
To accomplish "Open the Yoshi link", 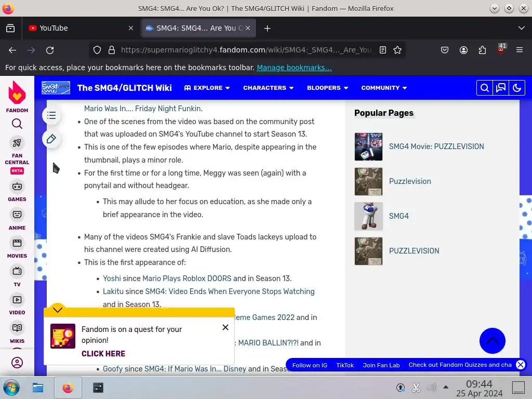I will 112,278.
